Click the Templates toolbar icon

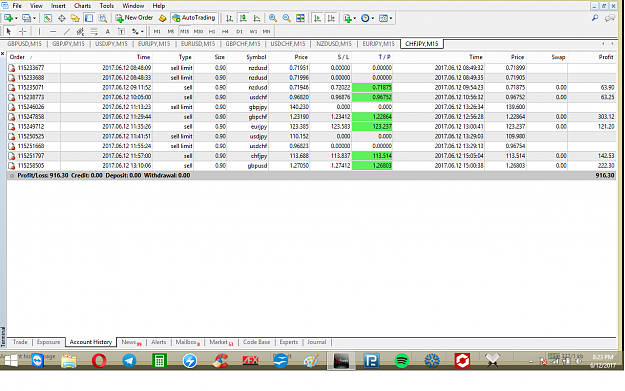tap(383, 18)
